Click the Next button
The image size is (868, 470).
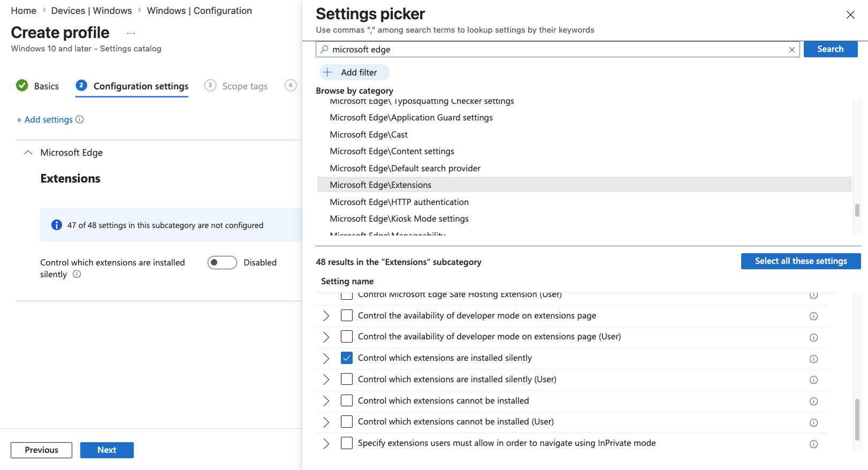(107, 450)
